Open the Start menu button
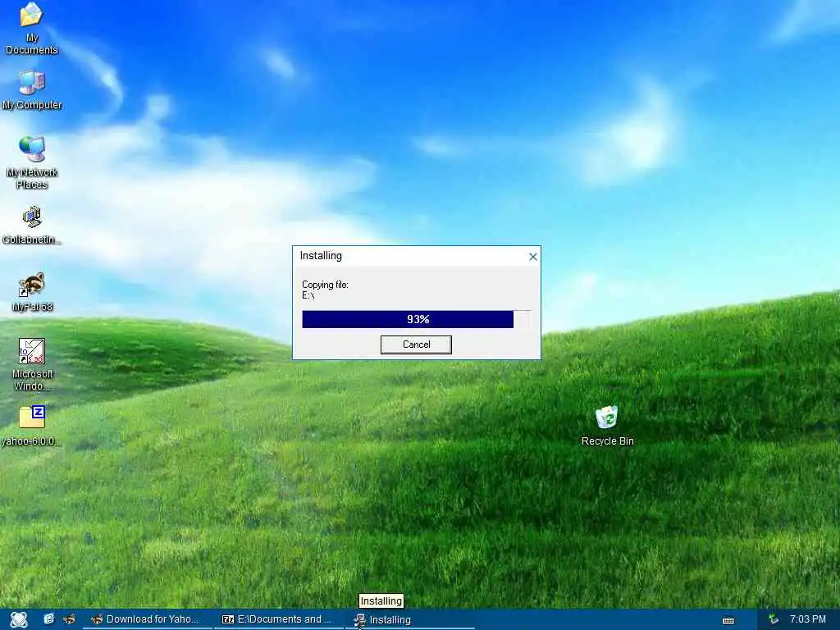 point(18,619)
